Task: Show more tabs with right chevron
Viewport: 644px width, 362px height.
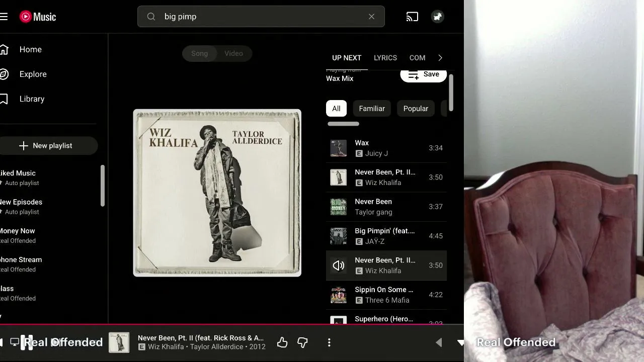Action: [440, 58]
